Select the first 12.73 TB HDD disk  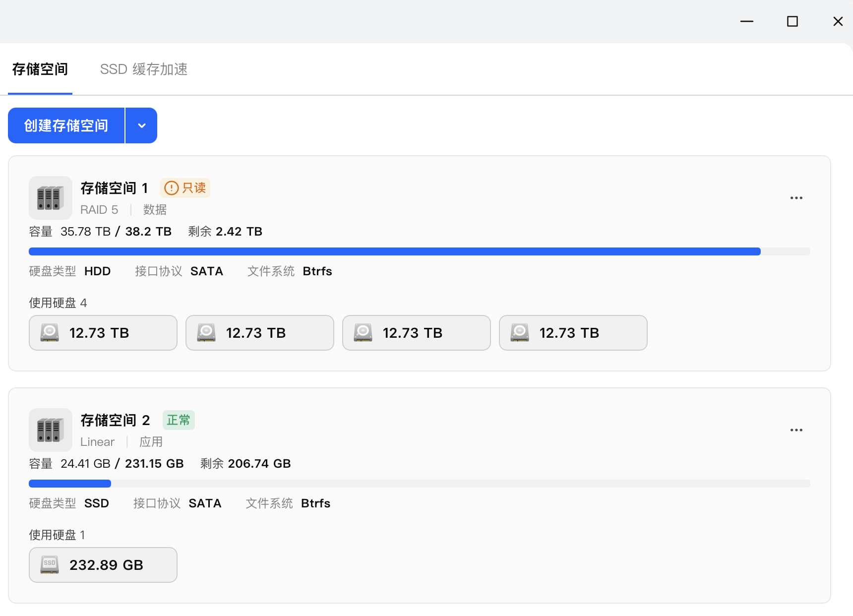103,333
